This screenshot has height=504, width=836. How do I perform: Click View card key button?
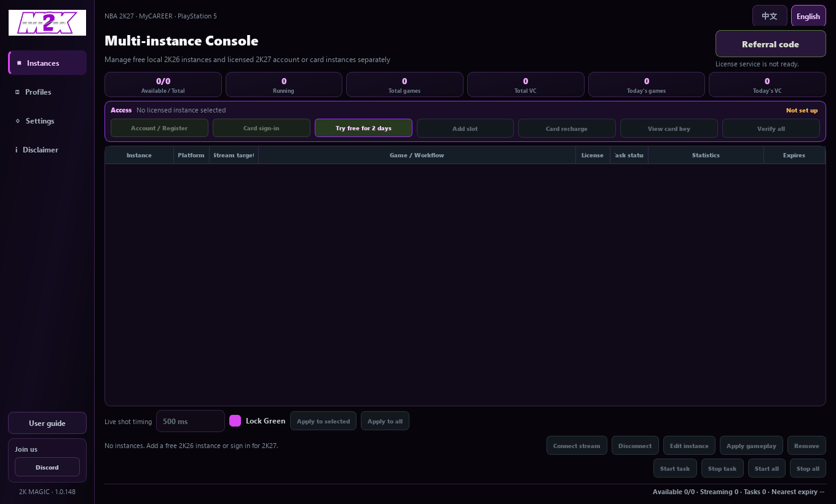[x=669, y=128]
